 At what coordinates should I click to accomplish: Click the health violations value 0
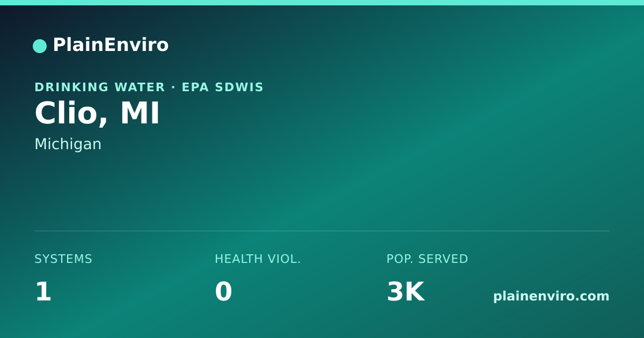(223, 292)
